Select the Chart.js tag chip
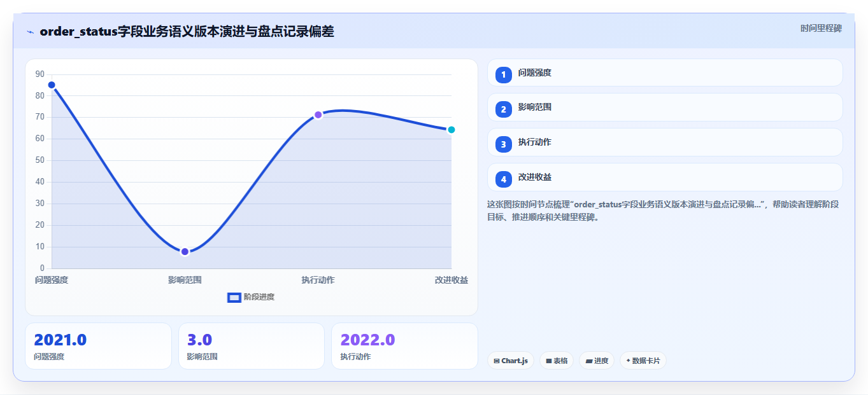 (x=511, y=361)
